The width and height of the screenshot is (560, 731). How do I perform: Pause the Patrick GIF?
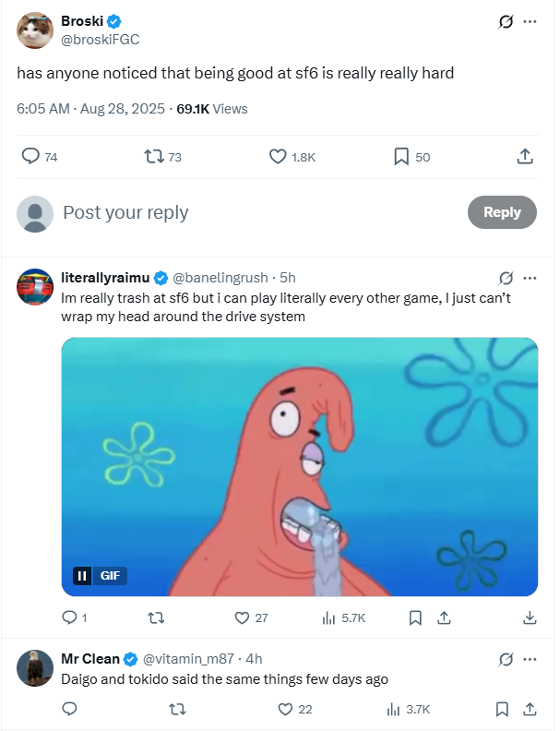point(82,576)
